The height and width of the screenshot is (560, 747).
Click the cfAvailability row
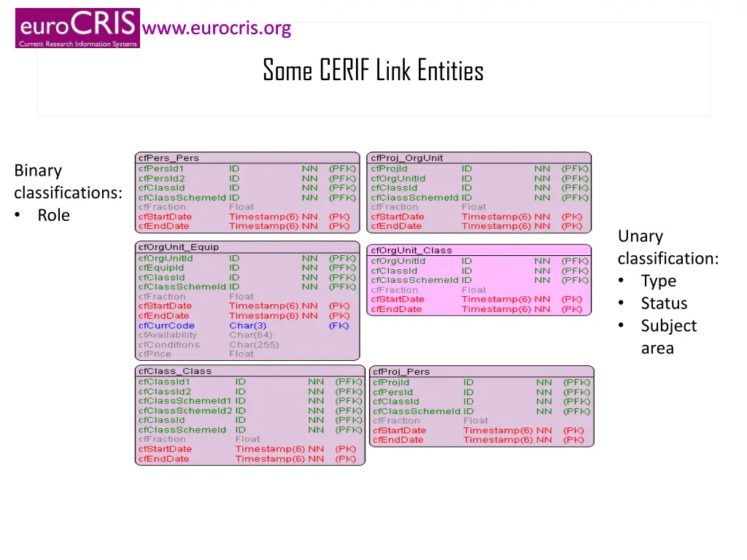pos(247,335)
